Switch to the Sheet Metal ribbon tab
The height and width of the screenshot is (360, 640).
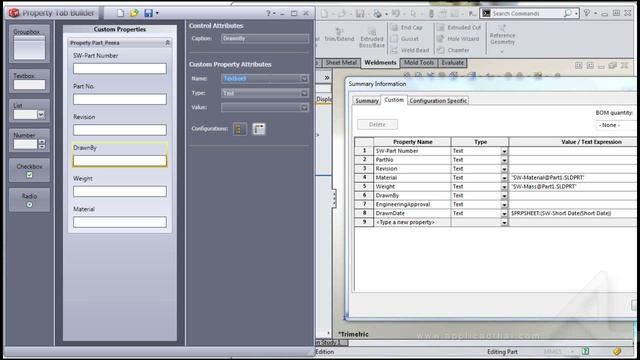[341, 63]
